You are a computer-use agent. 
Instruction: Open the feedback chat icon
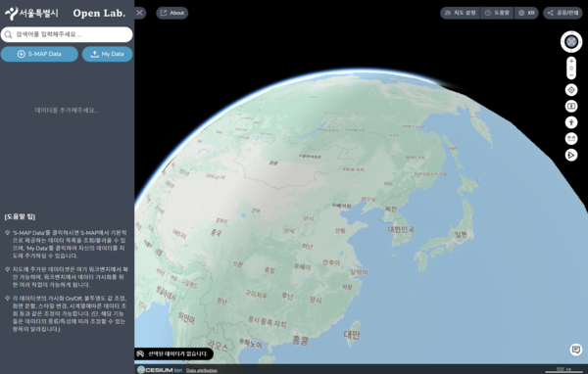pyautogui.click(x=575, y=351)
